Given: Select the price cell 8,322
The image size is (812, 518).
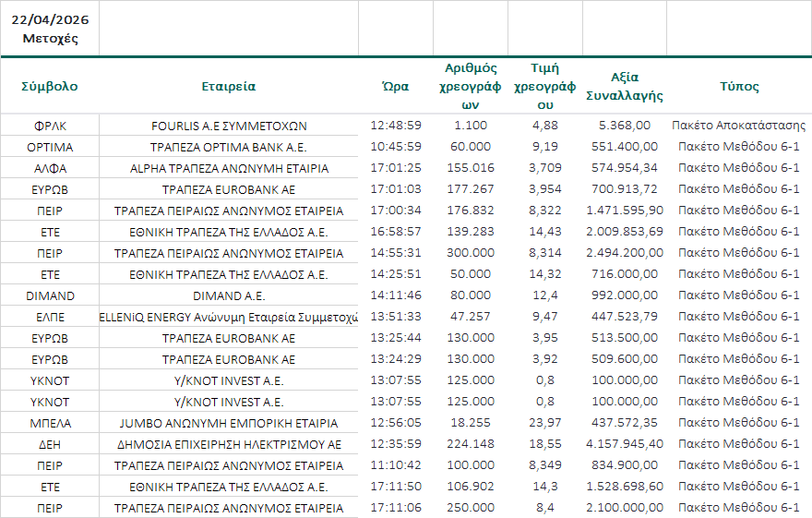Looking at the screenshot, I should [x=544, y=211].
